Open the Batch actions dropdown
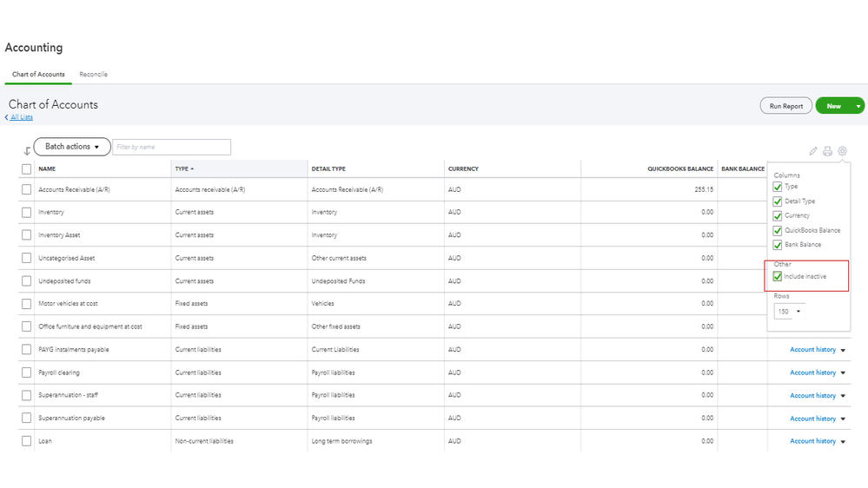 pyautogui.click(x=72, y=147)
